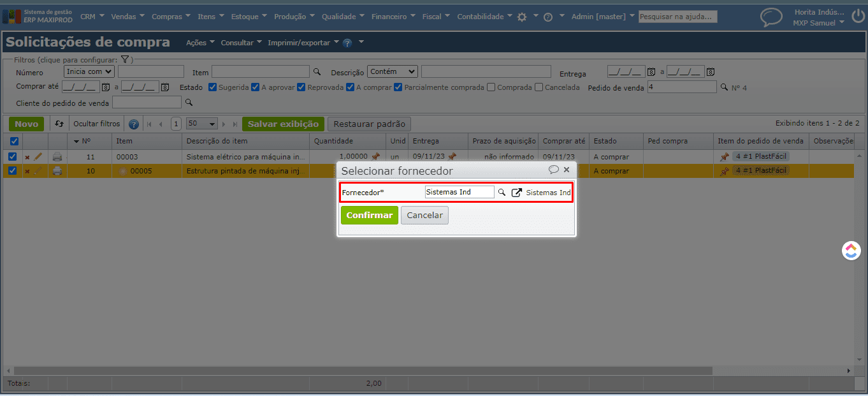
Task: Expand the Ações dropdown
Action: pyautogui.click(x=200, y=43)
